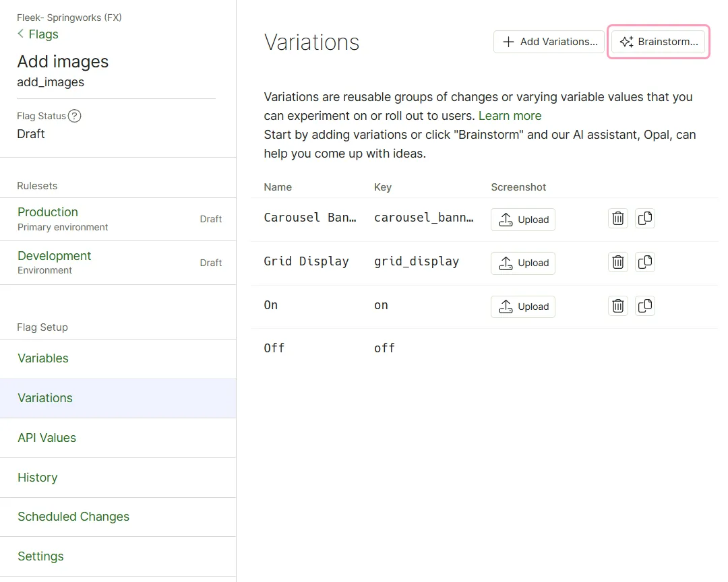Select the 'Grid Display' name cell
This screenshot has height=582, width=728.
pyautogui.click(x=307, y=261)
